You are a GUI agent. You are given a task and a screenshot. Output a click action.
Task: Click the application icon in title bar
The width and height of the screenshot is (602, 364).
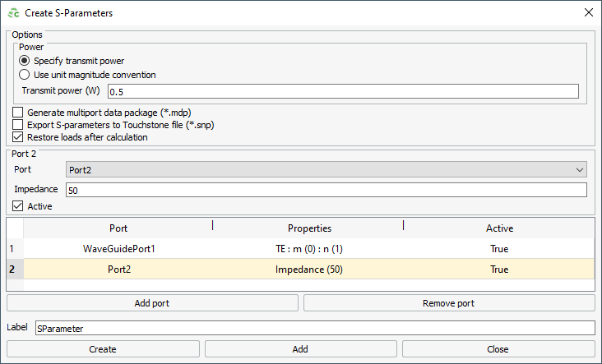click(12, 13)
